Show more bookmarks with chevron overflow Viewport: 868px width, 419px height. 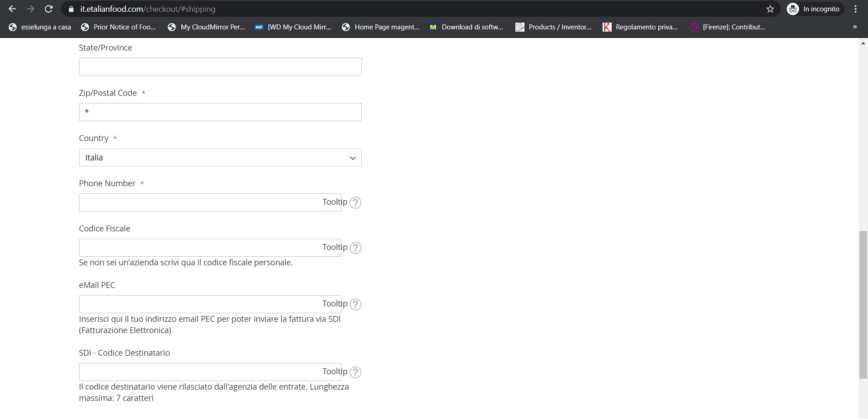(x=854, y=27)
